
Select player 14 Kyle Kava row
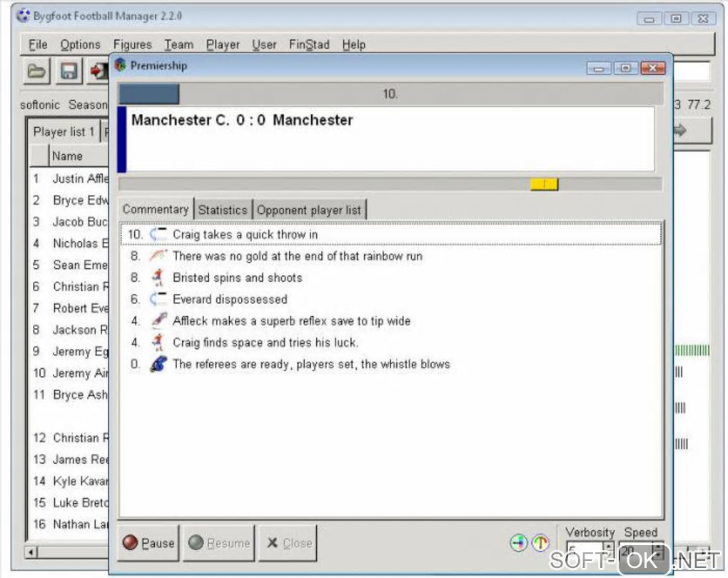pyautogui.click(x=70, y=481)
